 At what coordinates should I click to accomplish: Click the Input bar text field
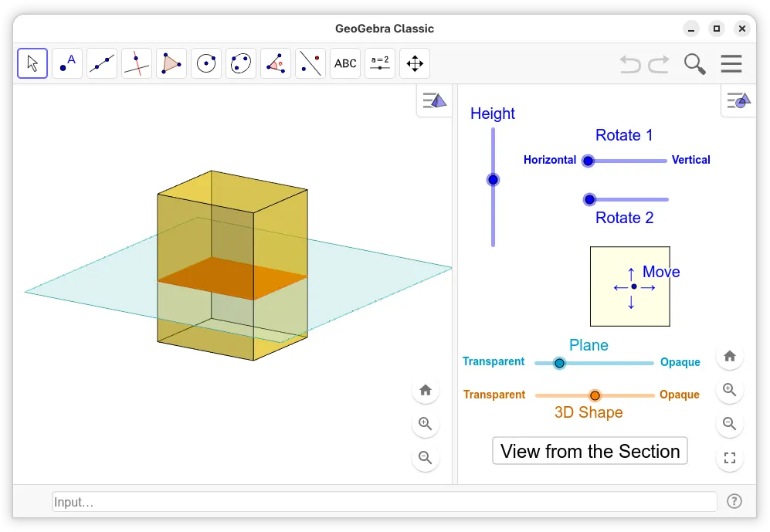click(384, 502)
